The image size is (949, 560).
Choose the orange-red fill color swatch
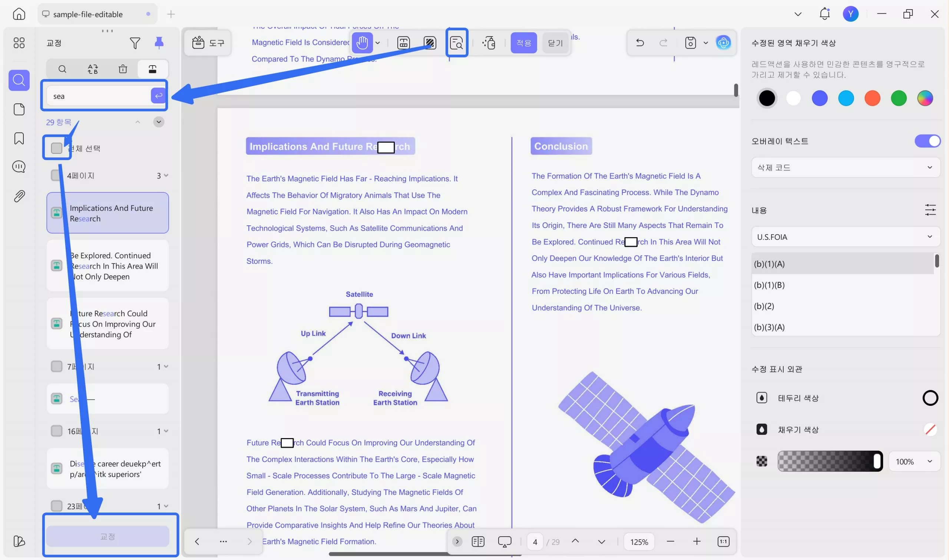[x=872, y=98]
